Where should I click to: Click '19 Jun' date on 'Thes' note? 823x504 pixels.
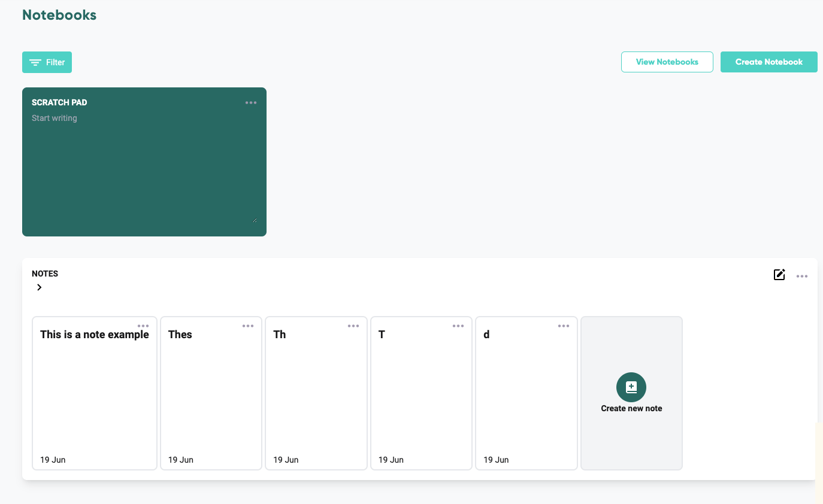pos(181,460)
